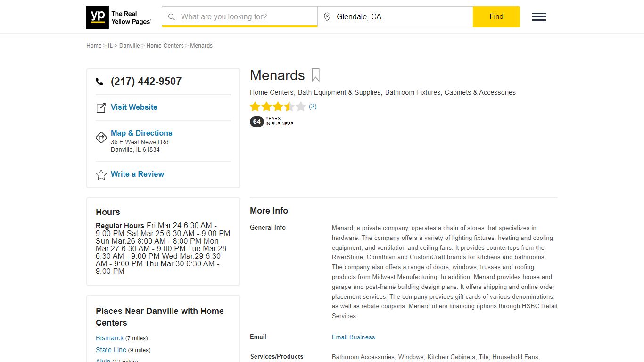Click the General Info label
Screen dimensions: 644x362
click(268, 228)
